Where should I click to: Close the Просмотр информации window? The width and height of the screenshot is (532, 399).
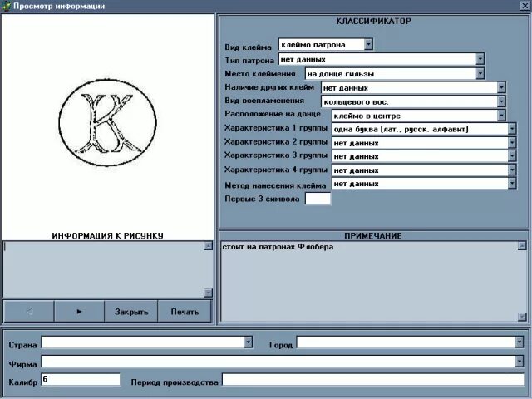[x=525, y=6]
